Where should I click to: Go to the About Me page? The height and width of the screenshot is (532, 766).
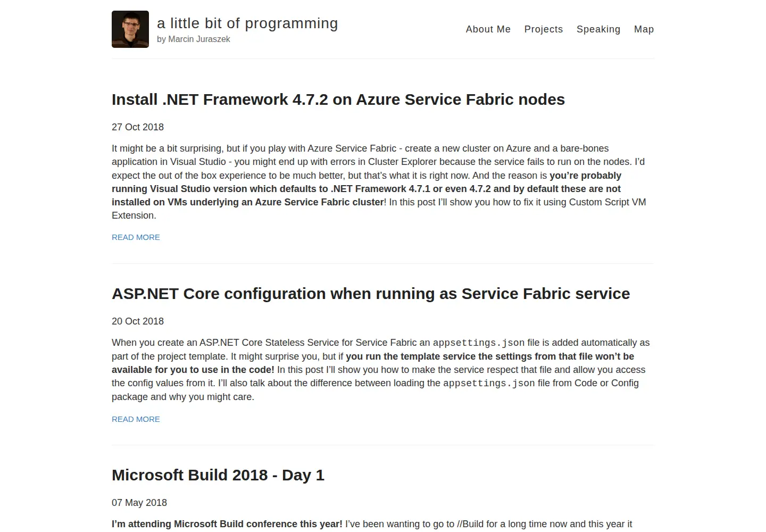click(x=488, y=29)
